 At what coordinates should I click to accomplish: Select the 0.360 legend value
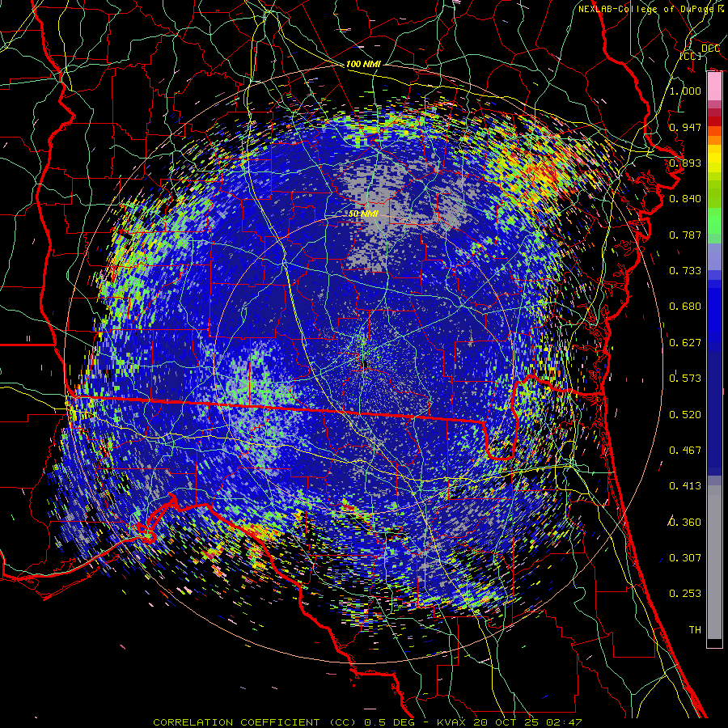coord(685,523)
